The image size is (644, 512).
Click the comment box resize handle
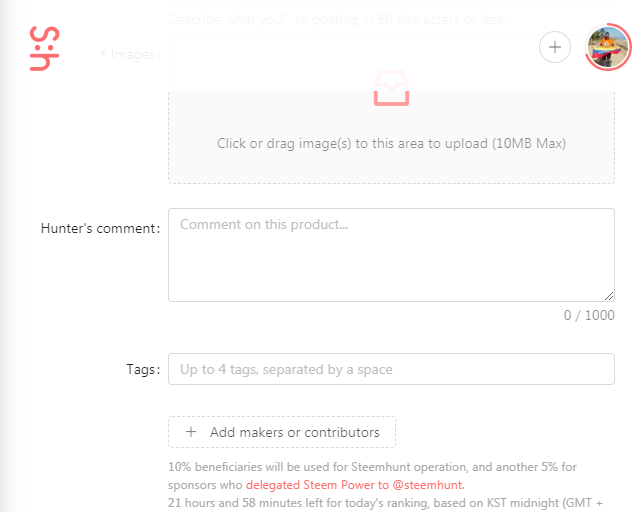608,295
